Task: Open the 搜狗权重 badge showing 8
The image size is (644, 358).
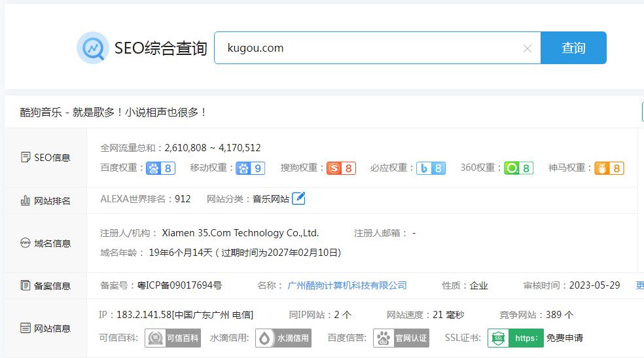Action: click(341, 168)
